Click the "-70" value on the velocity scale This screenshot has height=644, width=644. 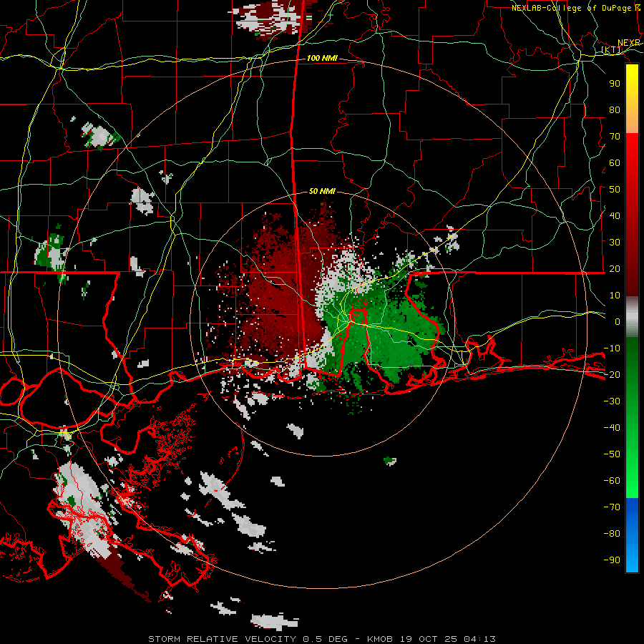click(x=612, y=507)
